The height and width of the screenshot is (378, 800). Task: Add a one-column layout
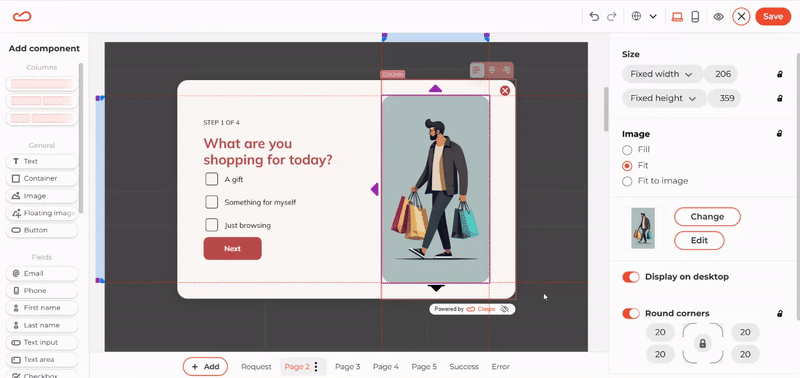pyautogui.click(x=42, y=84)
